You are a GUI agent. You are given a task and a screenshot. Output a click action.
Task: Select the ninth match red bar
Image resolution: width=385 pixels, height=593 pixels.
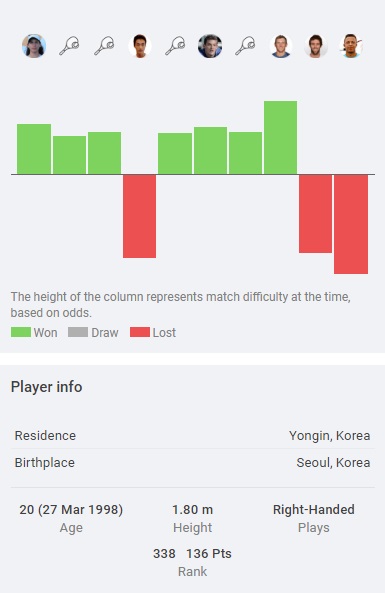315,214
